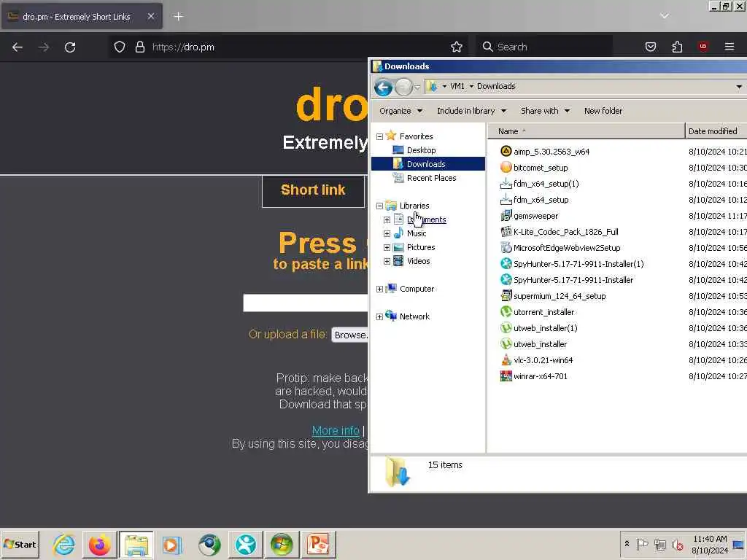Show hidden system tray icons

tap(627, 544)
